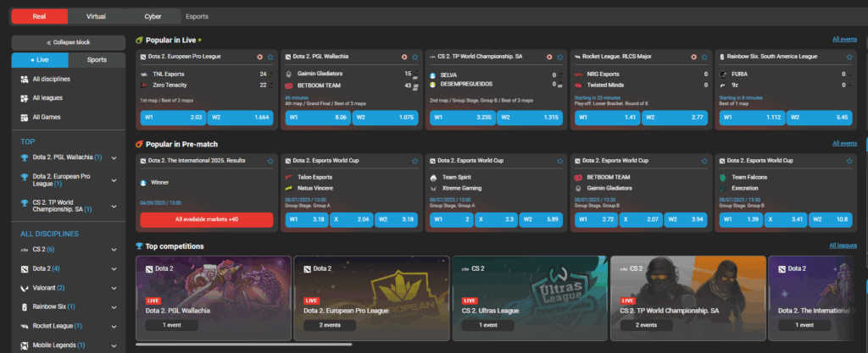868x353 pixels.
Task: Open CS 2 TP World Championship SA thumbnail
Action: pyautogui.click(x=688, y=298)
